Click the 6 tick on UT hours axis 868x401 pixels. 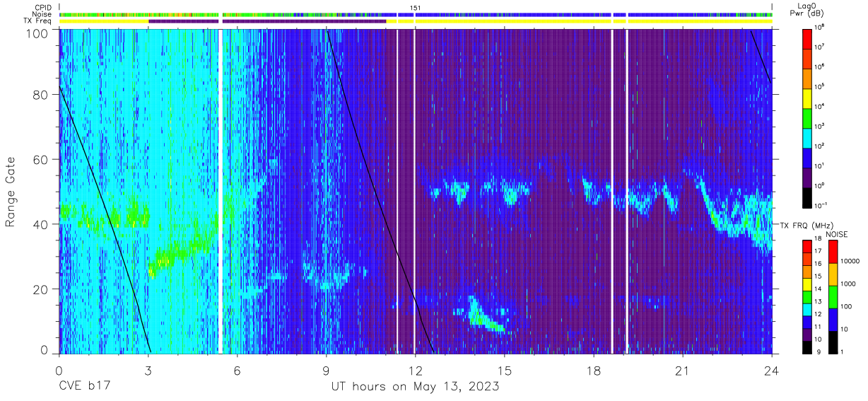coord(237,370)
